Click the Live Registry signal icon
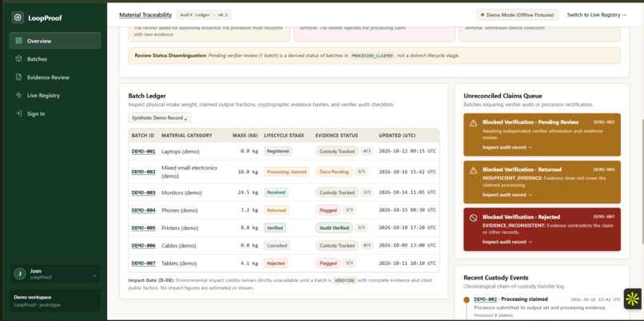The width and height of the screenshot is (644, 321). point(18,95)
